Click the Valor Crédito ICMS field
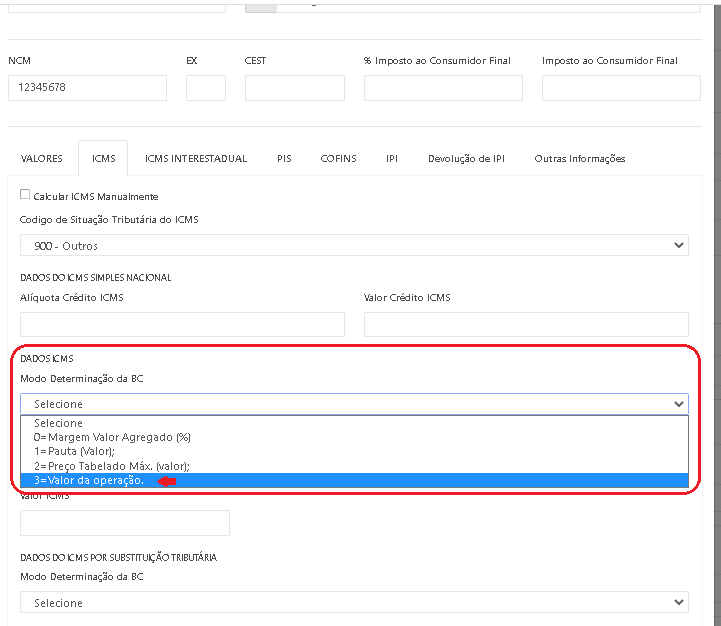This screenshot has width=721, height=626. (x=526, y=324)
